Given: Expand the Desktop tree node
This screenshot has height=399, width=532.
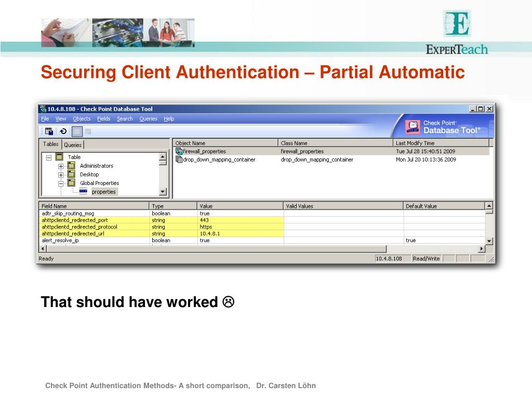Looking at the screenshot, I should [61, 175].
